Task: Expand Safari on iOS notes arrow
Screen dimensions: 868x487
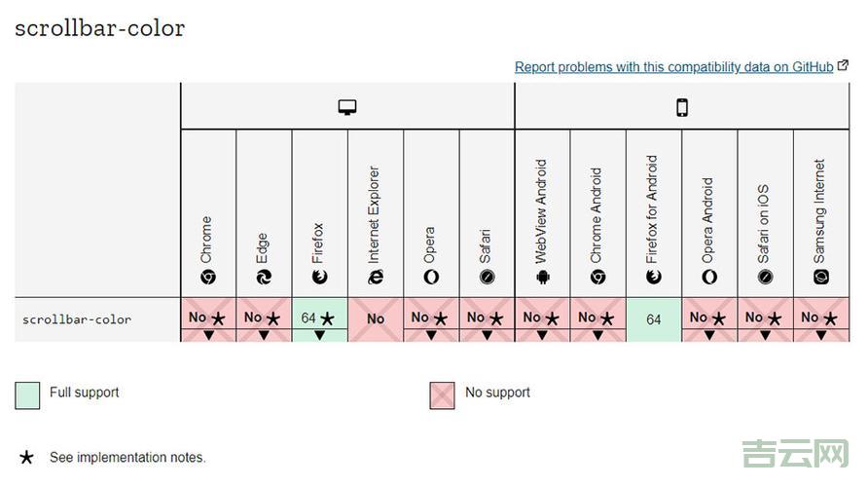Action: click(765, 335)
